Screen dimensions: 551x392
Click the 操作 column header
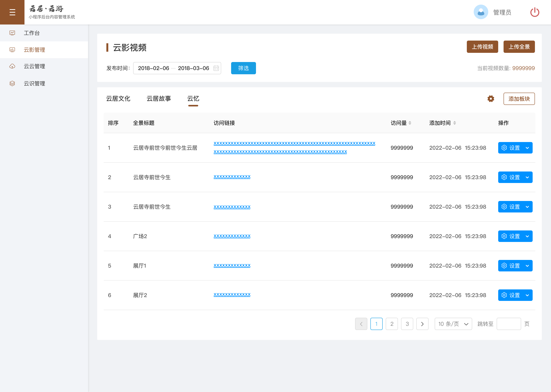504,123
